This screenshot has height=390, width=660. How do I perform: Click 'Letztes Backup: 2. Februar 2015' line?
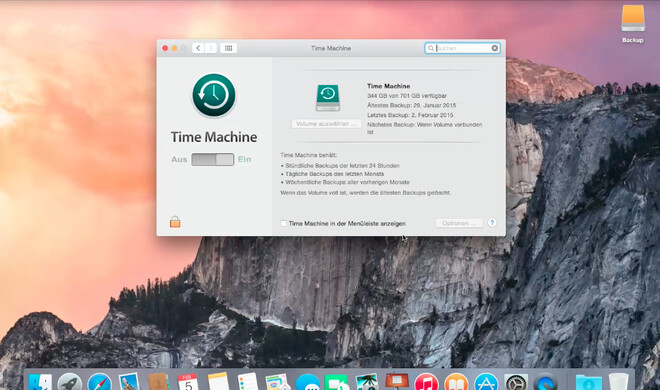coord(410,115)
